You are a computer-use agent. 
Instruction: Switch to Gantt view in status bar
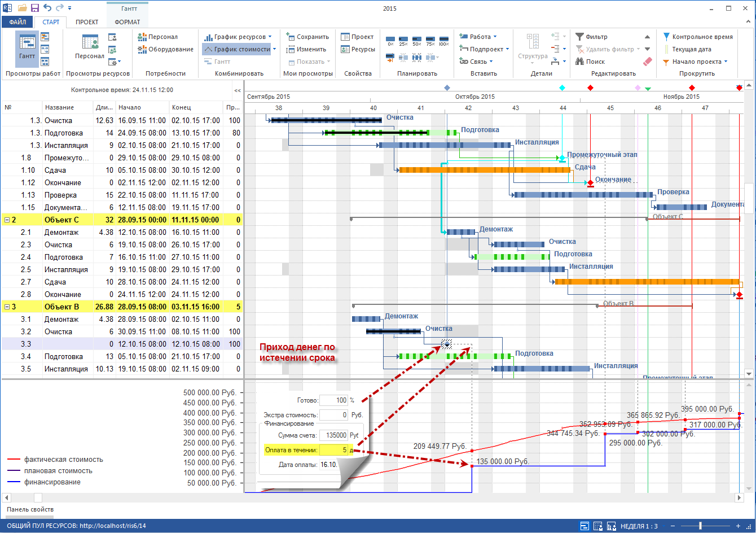point(584,526)
